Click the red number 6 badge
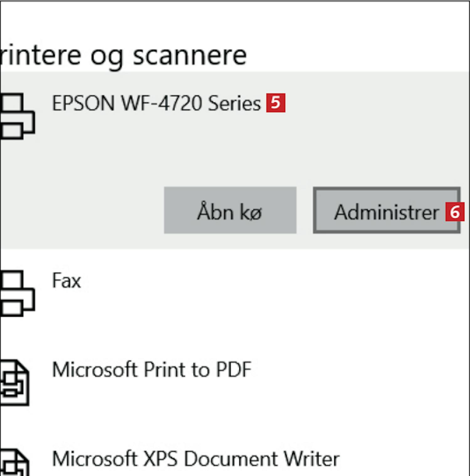The height and width of the screenshot is (476, 470). (455, 212)
